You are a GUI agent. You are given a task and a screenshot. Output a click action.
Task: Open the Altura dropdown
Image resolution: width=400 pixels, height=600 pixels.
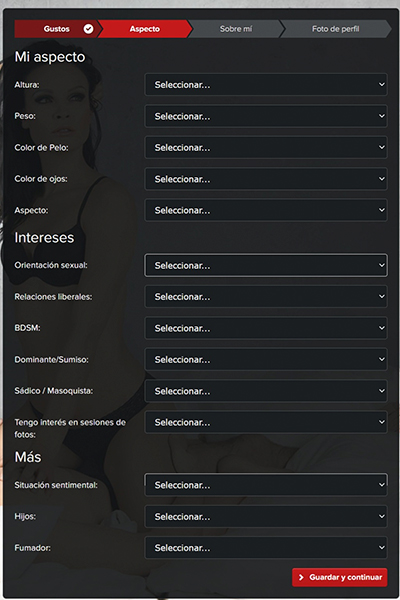tap(266, 85)
